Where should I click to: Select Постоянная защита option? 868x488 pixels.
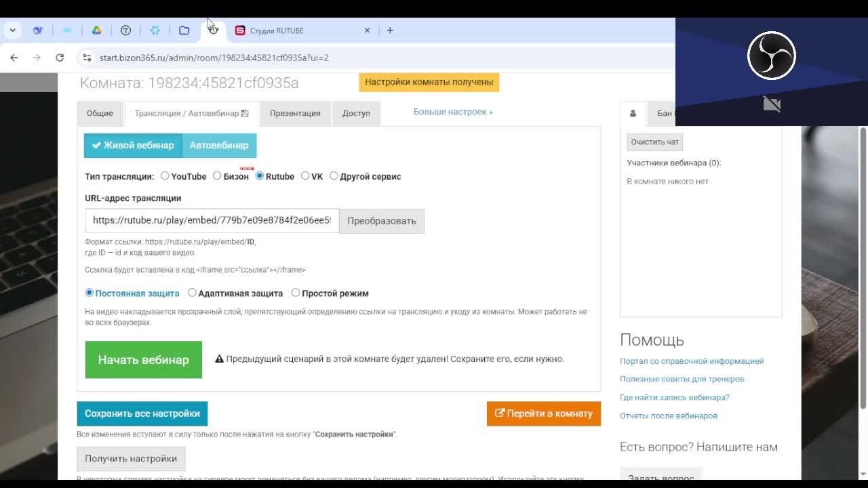[x=89, y=293]
